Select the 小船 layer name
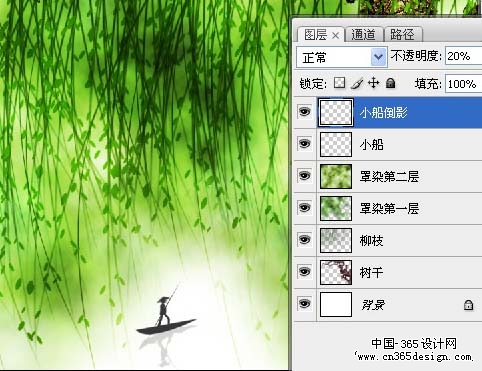Viewport: 482px width, 371px height. 372,145
